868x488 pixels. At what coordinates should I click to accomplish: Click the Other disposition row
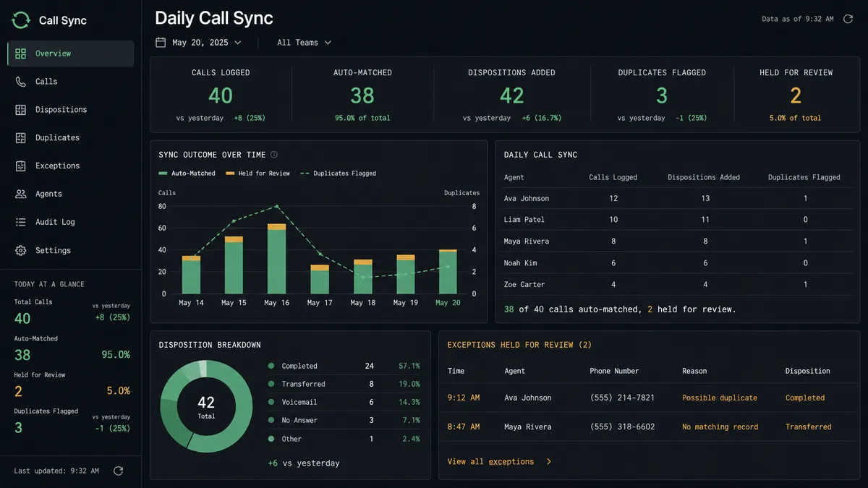pyautogui.click(x=344, y=439)
